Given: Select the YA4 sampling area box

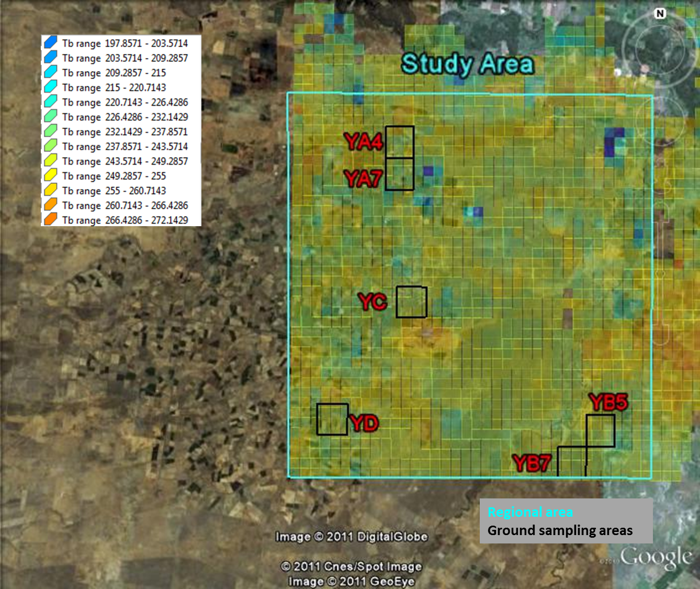Looking at the screenshot, I should (400, 142).
